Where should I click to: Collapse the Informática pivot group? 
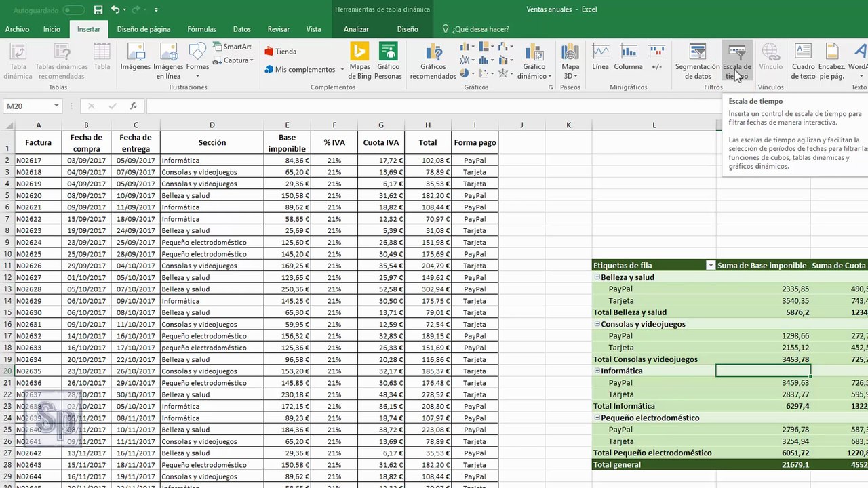(x=597, y=371)
